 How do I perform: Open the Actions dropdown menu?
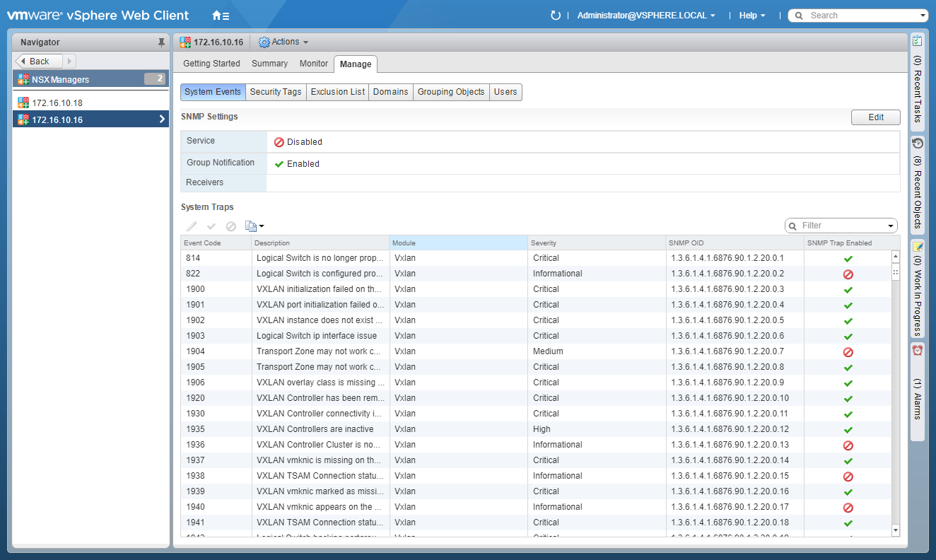[284, 42]
